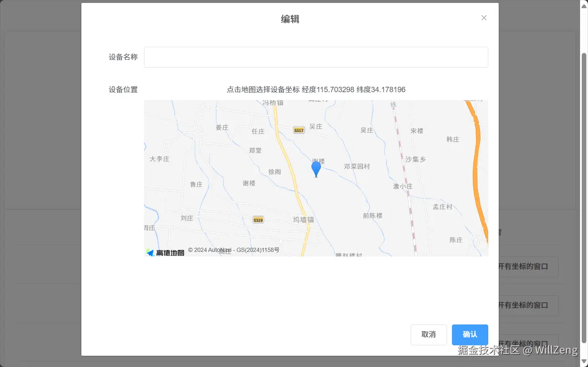Click the 坞墙镇 label on the map
The image size is (588, 367).
point(303,220)
